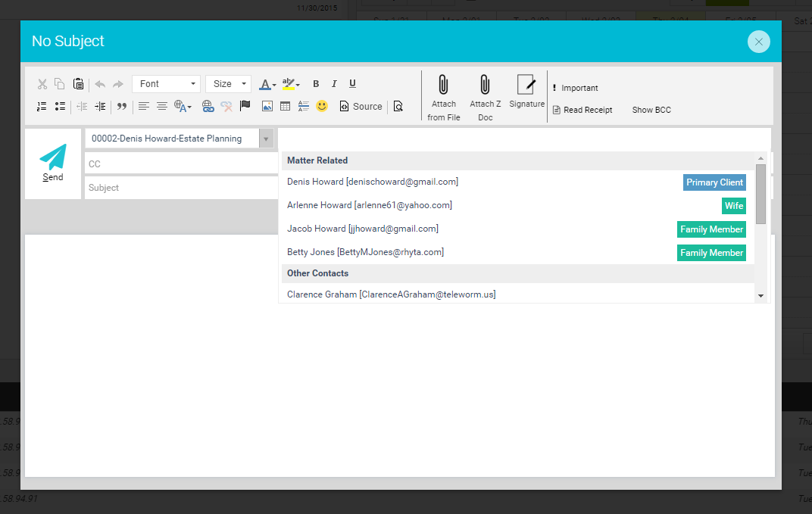Screen dimensions: 812x514
Task: Click the Copy icon in toolbar
Action: (x=60, y=84)
